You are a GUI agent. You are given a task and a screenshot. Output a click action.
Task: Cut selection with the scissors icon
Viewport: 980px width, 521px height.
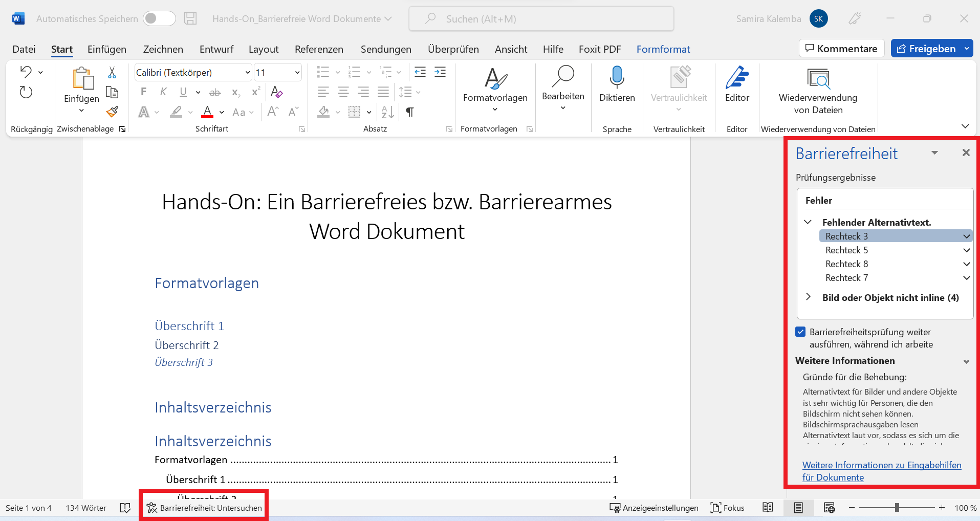point(112,72)
